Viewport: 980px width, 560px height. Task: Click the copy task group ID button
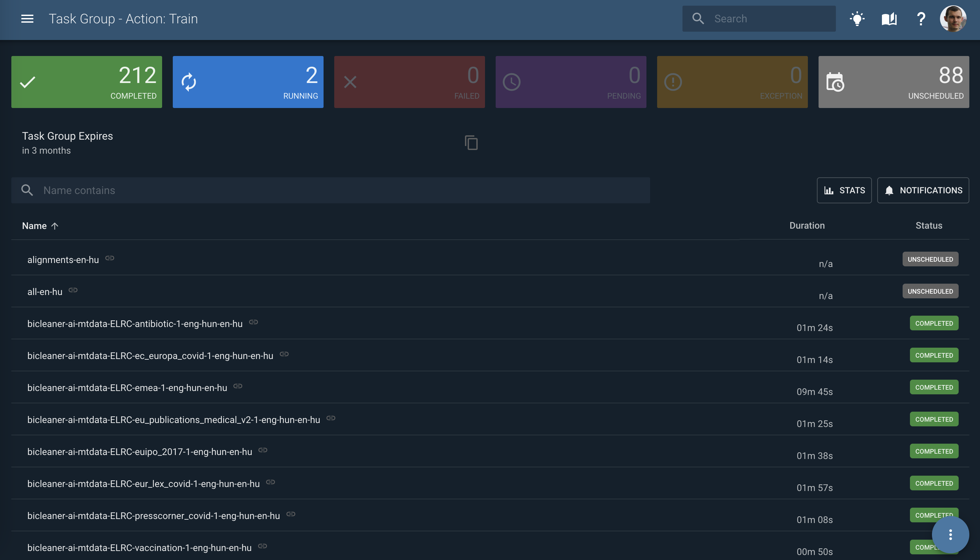click(471, 143)
